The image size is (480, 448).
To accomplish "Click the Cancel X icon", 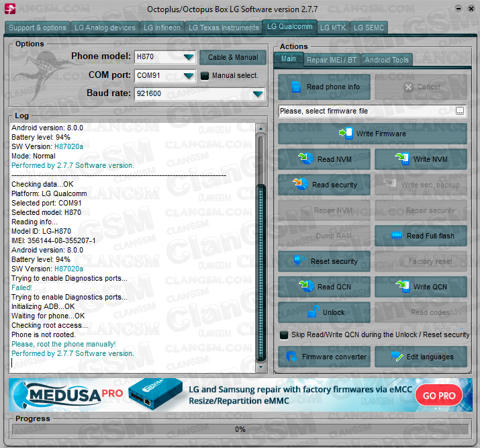I will pos(409,87).
